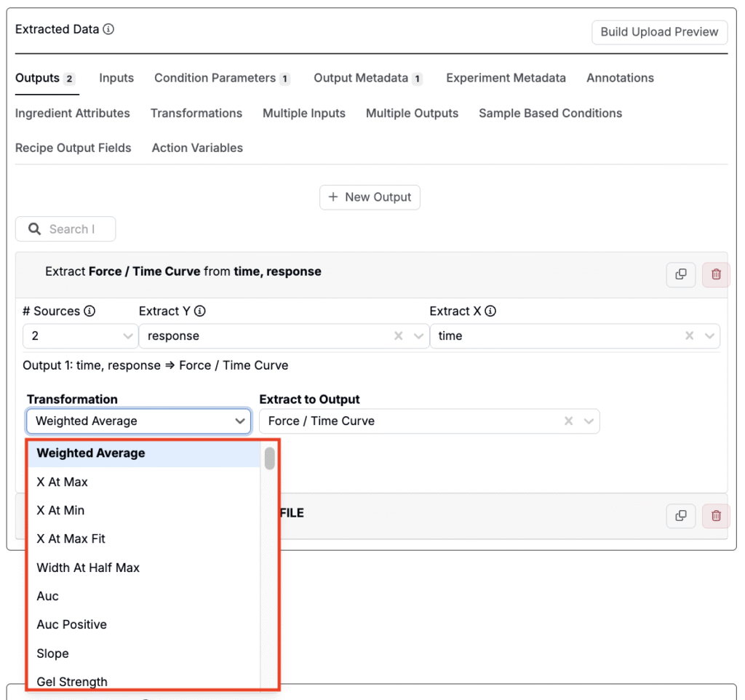Clear the 'response' value in Extract Y
Image resolution: width=745 pixels, height=700 pixels.
pos(399,336)
